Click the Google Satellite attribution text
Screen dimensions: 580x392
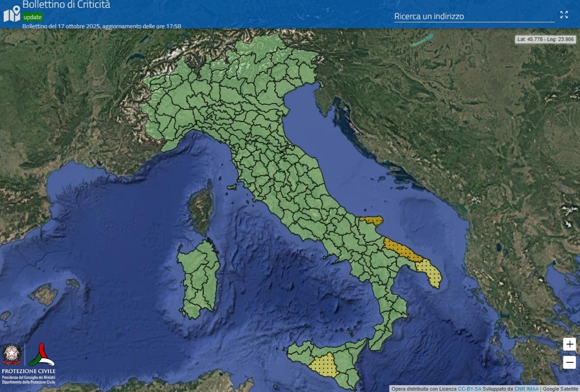pos(560,389)
